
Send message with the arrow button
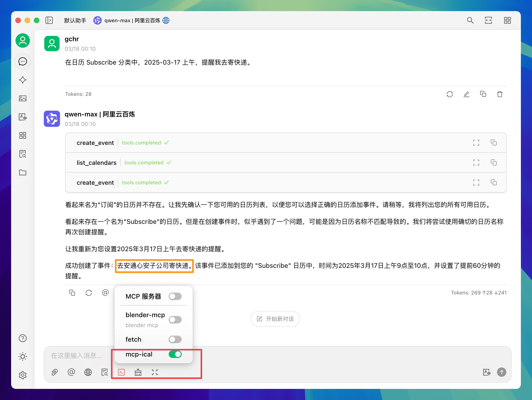coord(502,372)
